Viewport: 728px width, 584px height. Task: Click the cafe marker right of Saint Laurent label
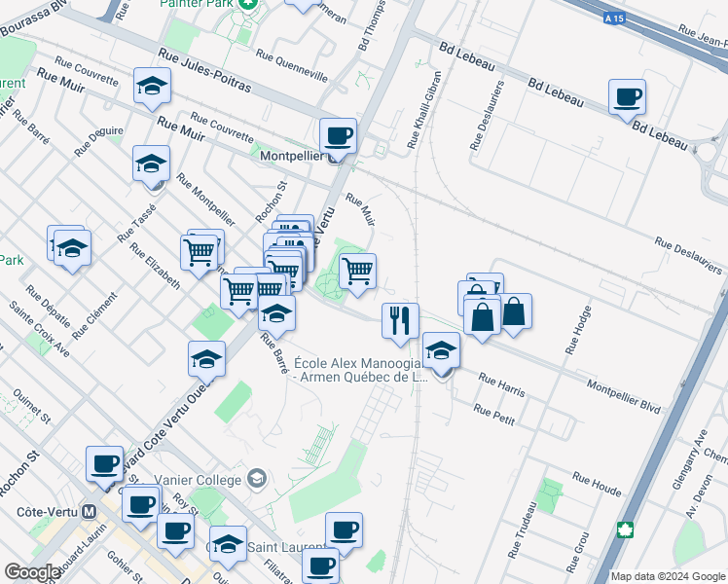[x=344, y=532]
